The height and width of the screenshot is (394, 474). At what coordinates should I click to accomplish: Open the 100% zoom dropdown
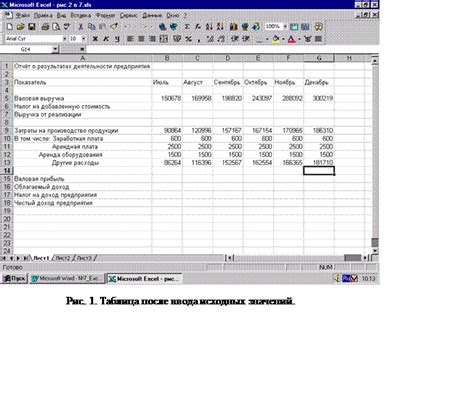[x=285, y=26]
